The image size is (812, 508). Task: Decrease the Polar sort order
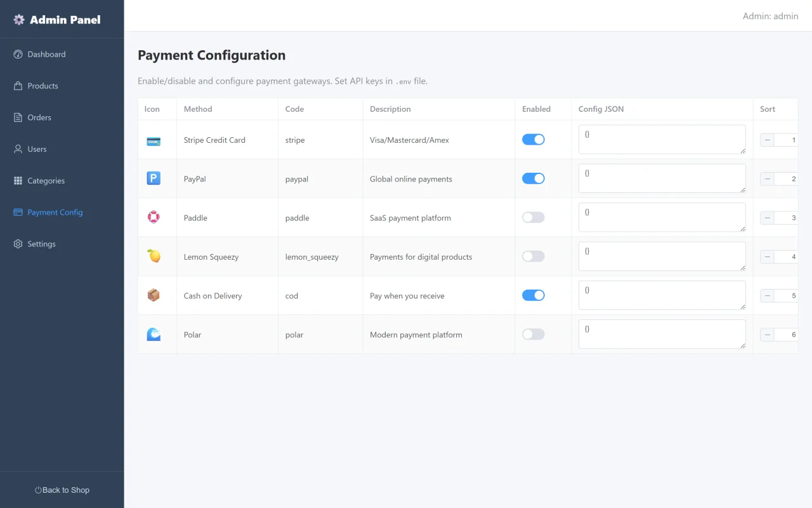tap(767, 335)
